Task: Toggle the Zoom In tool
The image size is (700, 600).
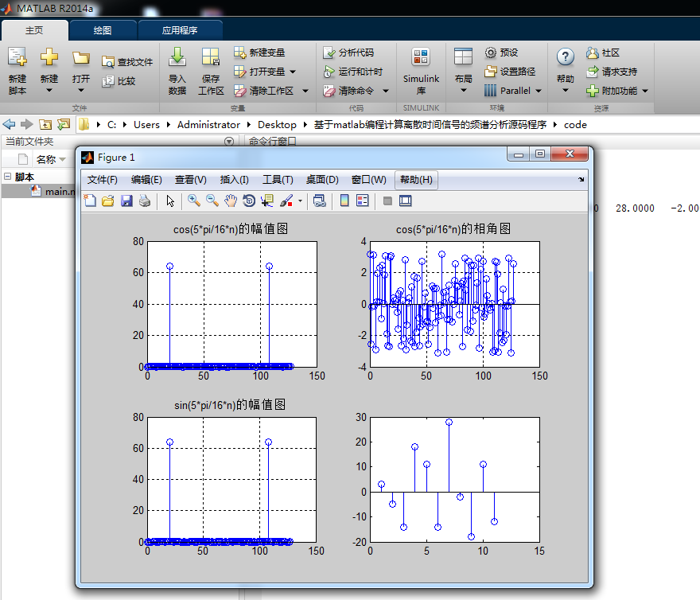Action: (x=194, y=201)
